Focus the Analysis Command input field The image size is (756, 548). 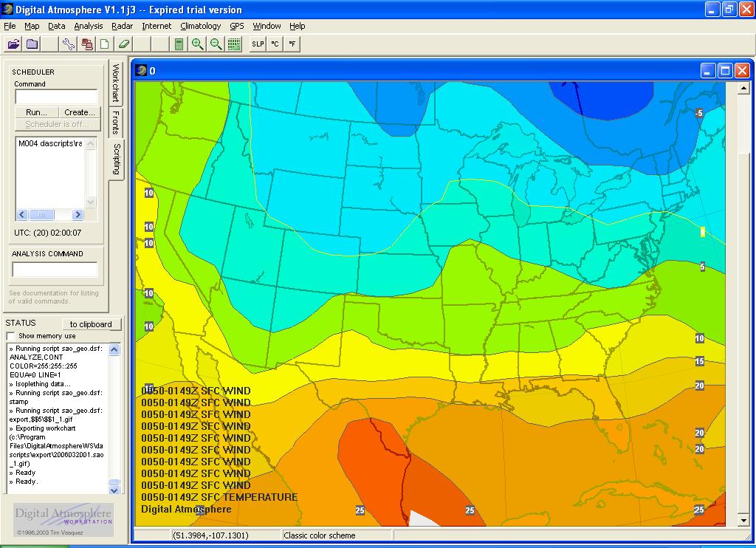(55, 269)
